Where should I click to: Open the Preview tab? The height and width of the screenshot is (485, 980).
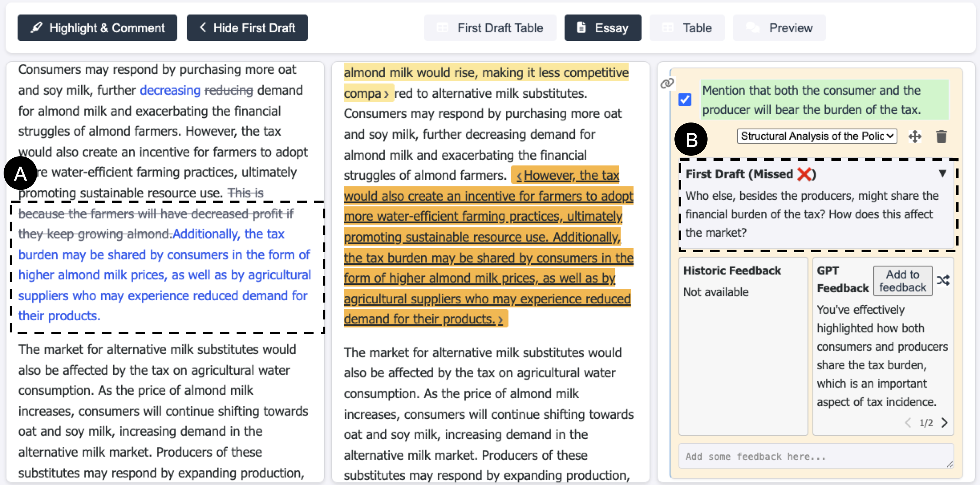pyautogui.click(x=779, y=28)
